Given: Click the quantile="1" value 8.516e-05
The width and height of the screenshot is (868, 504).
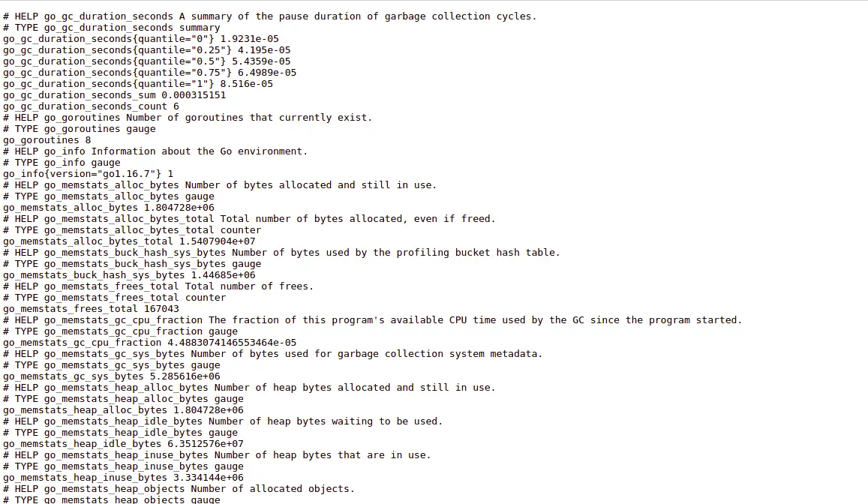Looking at the screenshot, I should (x=246, y=84).
